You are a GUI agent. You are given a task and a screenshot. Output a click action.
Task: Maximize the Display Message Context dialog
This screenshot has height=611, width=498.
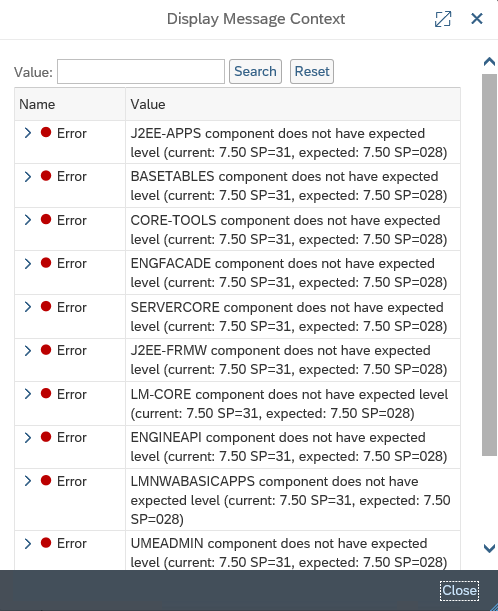click(x=443, y=19)
